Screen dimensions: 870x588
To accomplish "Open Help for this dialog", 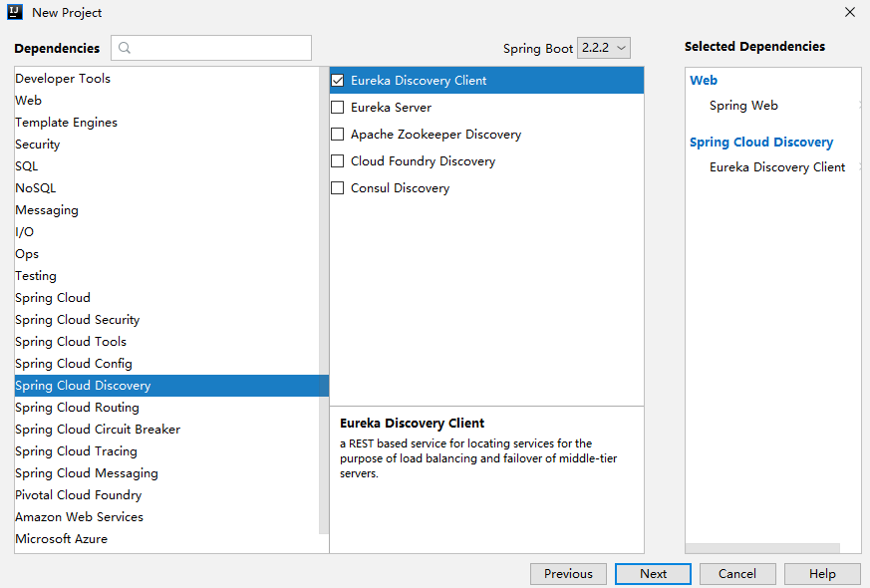I will (x=822, y=574).
